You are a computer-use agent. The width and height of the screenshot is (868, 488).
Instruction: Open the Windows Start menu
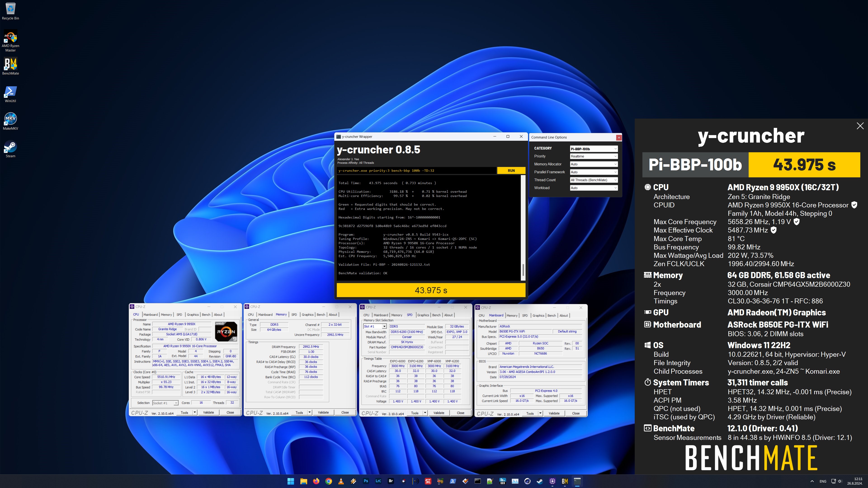[x=291, y=481]
